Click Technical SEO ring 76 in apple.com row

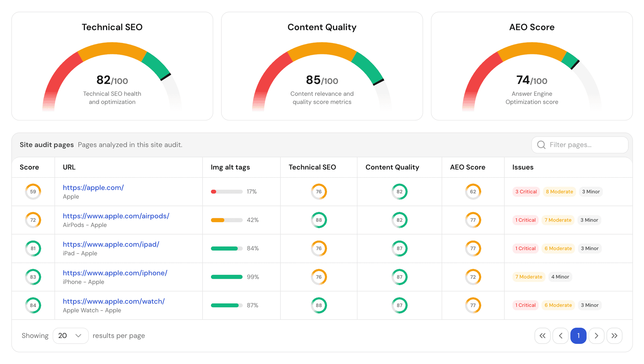[x=319, y=192]
